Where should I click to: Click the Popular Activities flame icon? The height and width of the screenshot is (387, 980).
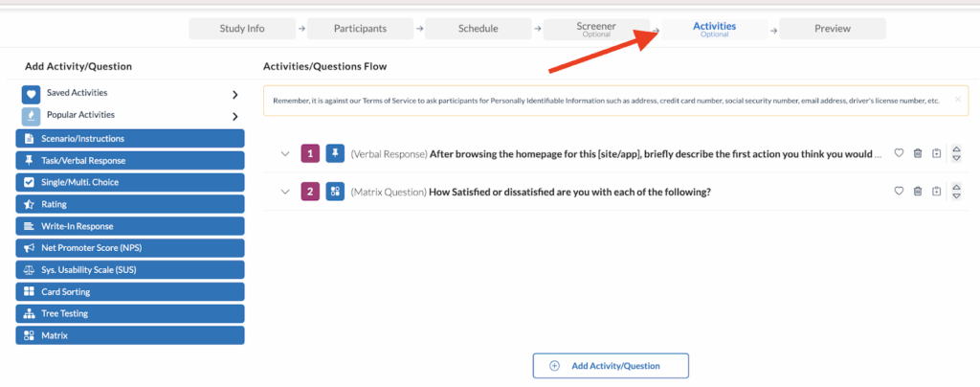coord(31,117)
